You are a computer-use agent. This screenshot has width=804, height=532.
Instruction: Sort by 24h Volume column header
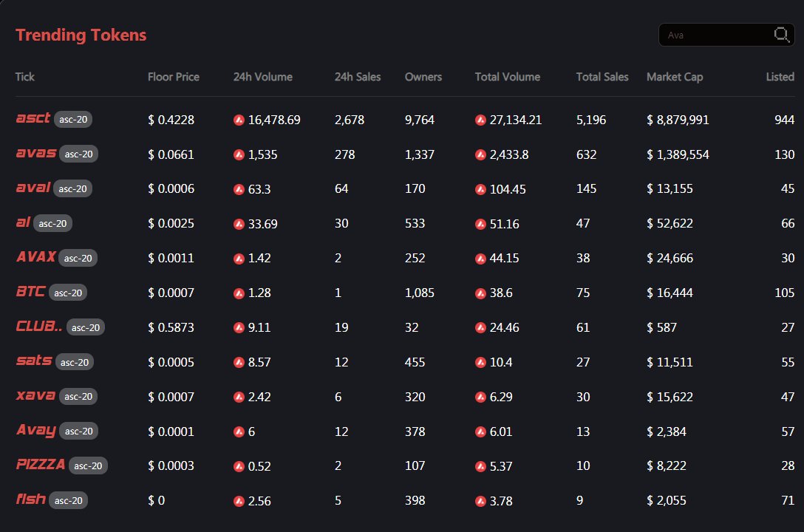coord(262,77)
